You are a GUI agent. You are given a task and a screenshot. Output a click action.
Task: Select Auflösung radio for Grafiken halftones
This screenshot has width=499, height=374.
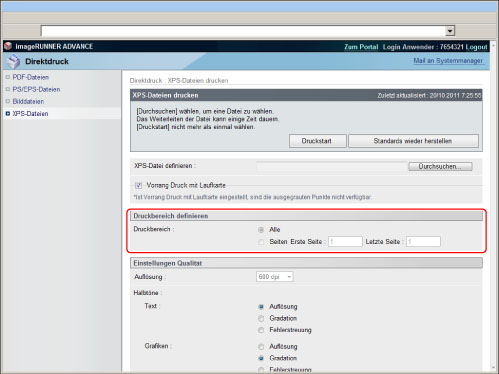click(x=261, y=347)
